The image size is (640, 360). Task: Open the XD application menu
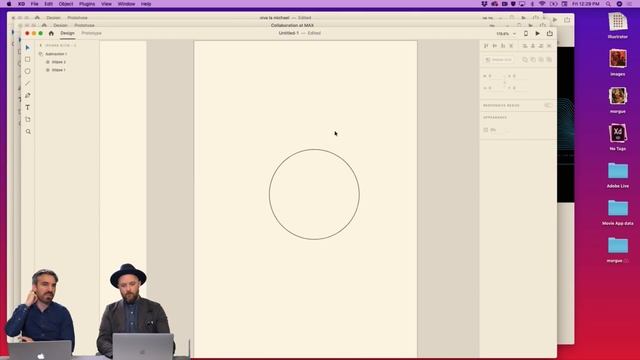(21, 4)
